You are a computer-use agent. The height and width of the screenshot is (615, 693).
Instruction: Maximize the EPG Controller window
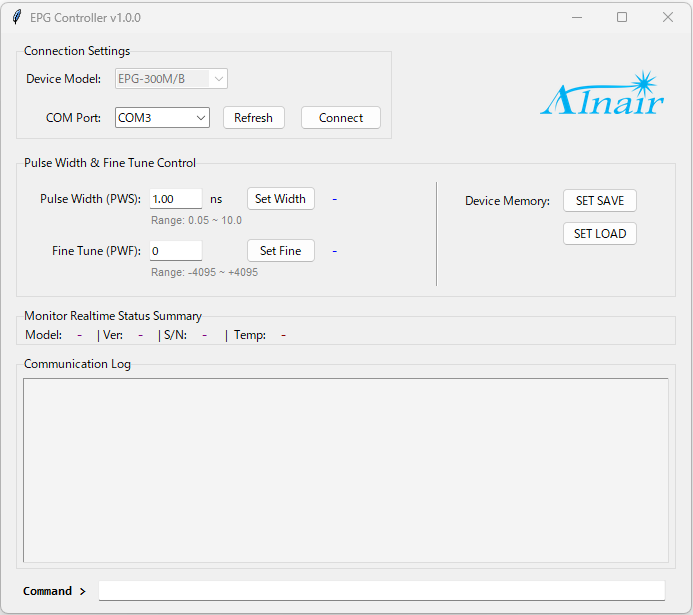pyautogui.click(x=622, y=18)
